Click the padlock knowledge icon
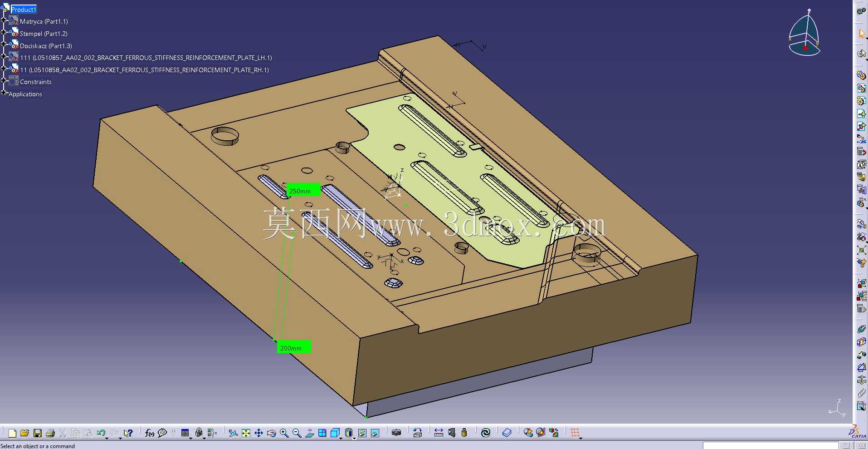 click(x=199, y=433)
